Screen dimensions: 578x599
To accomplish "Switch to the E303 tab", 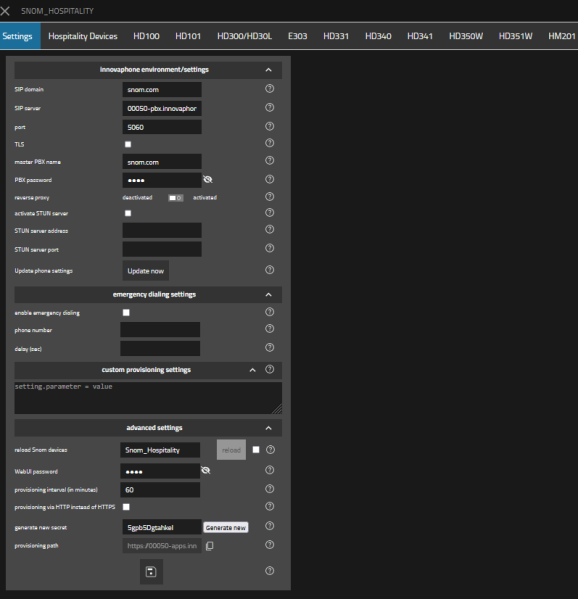I will point(298,36).
